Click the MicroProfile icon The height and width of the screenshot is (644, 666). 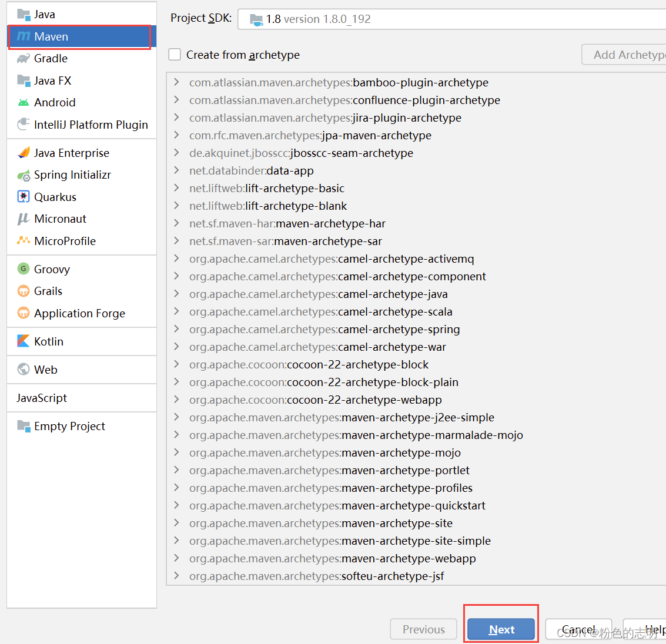(24, 241)
